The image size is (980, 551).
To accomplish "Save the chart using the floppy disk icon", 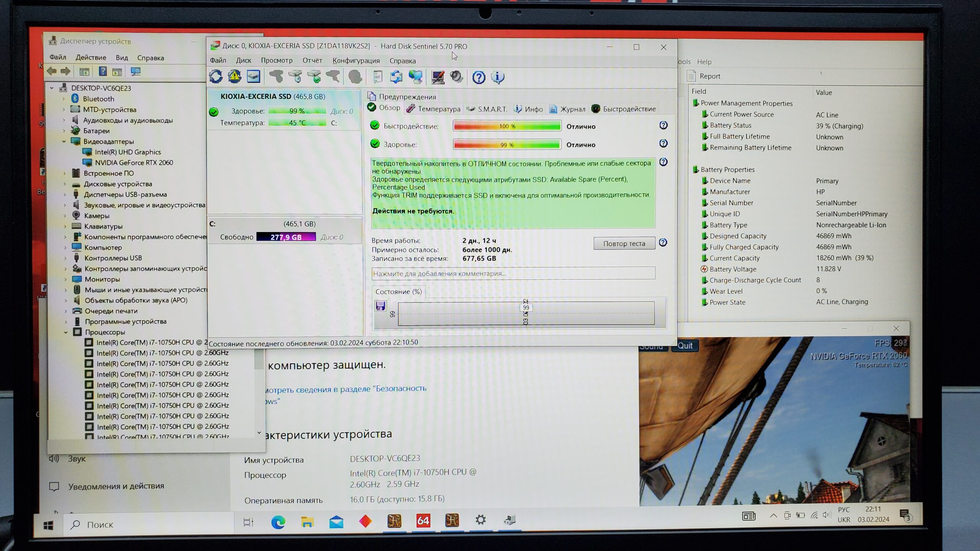I will coord(381,306).
